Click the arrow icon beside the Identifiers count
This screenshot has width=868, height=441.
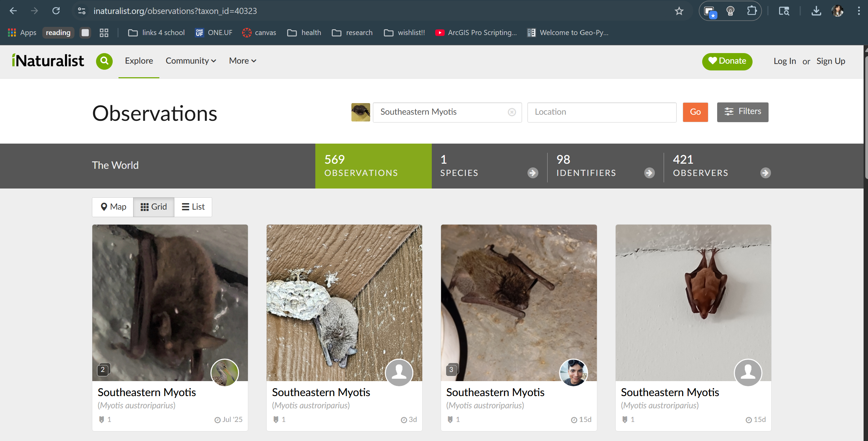[649, 173]
